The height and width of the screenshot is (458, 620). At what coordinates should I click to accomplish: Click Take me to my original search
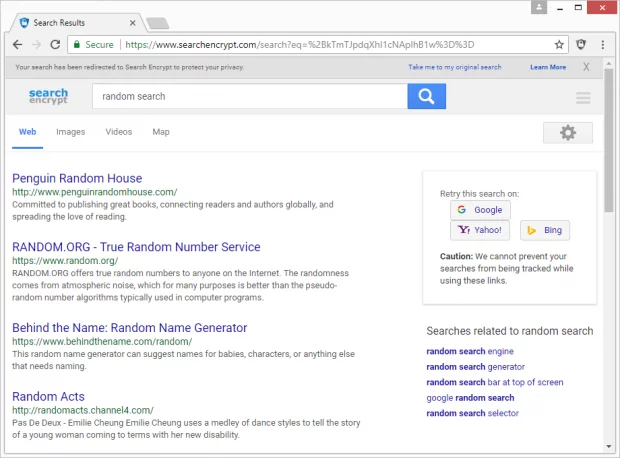[x=455, y=67]
